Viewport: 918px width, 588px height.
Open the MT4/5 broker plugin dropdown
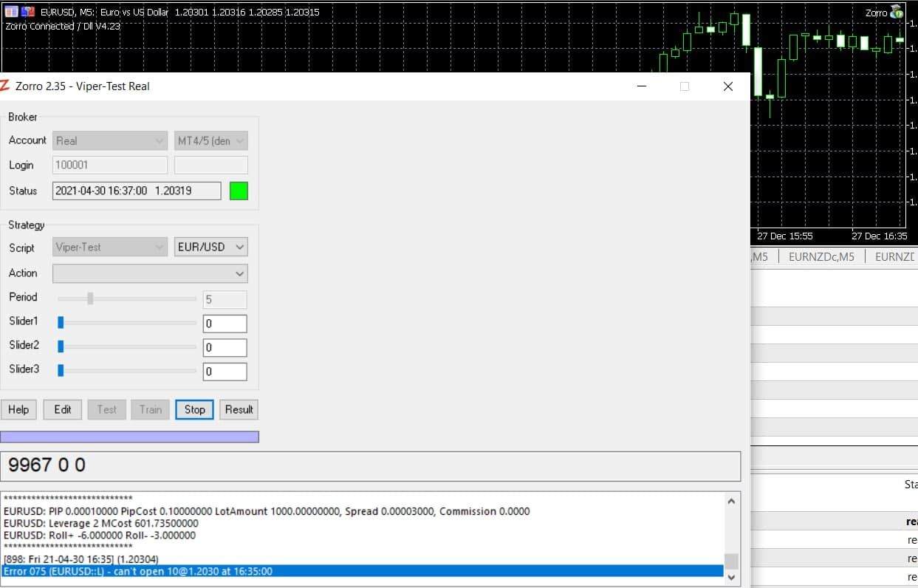[x=210, y=140]
